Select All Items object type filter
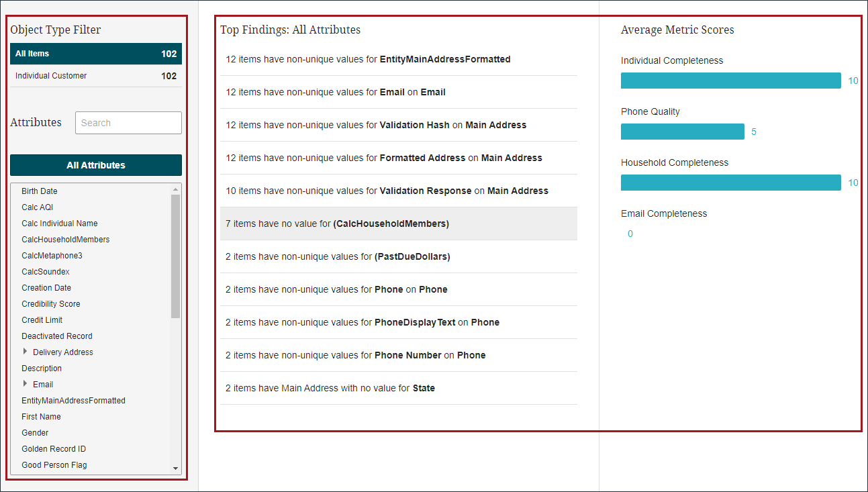This screenshot has height=492, width=868. coord(95,54)
